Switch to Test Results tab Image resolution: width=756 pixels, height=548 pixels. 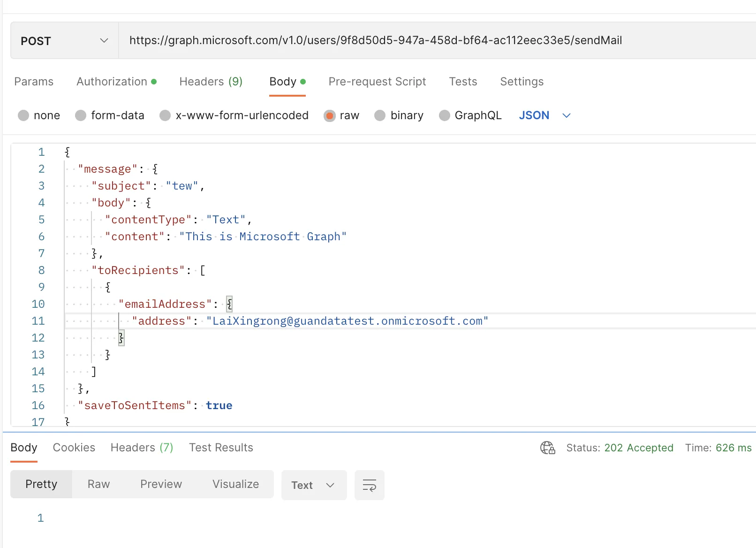coord(221,448)
